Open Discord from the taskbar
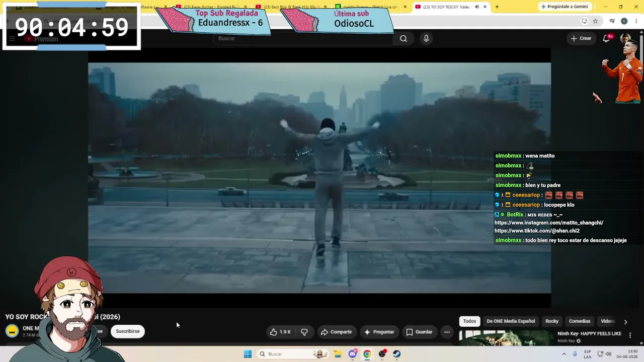644x362 pixels. point(353,354)
